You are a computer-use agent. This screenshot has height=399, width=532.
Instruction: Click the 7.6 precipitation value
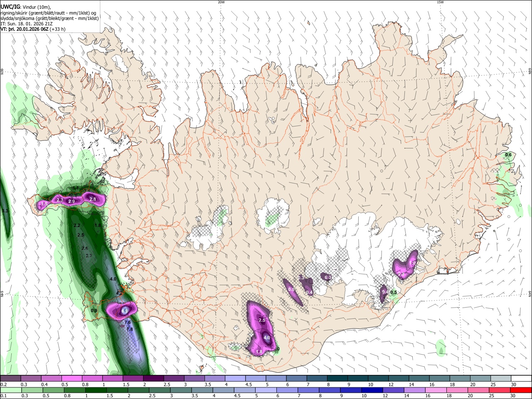(x=128, y=322)
